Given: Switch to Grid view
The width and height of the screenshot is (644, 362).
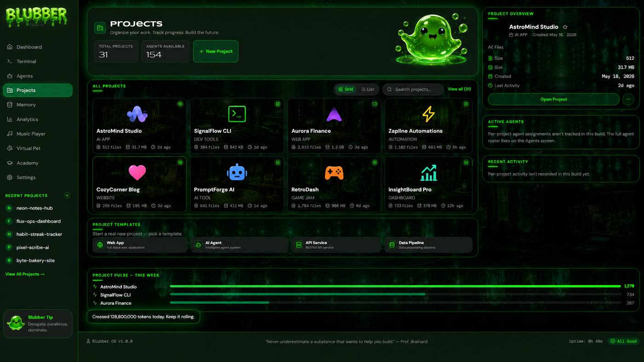Looking at the screenshot, I should point(345,89).
